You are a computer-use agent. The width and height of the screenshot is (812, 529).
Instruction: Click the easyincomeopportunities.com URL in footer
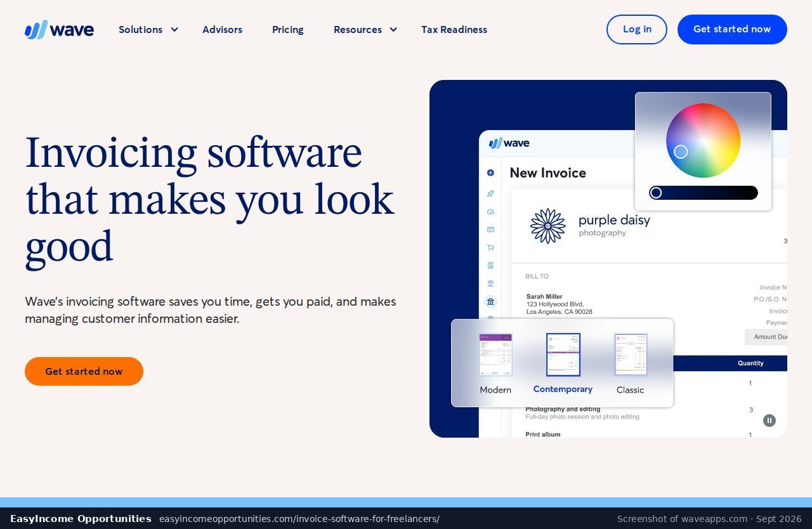coord(299,519)
